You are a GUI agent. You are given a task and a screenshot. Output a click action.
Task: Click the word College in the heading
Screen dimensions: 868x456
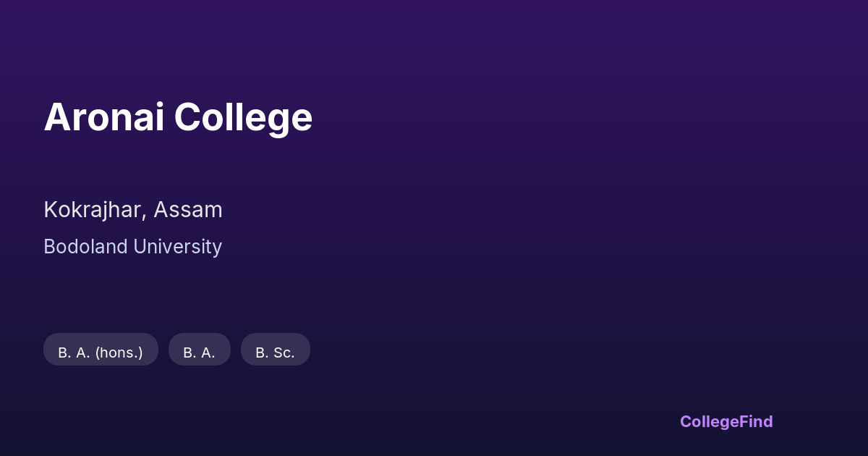click(x=243, y=117)
